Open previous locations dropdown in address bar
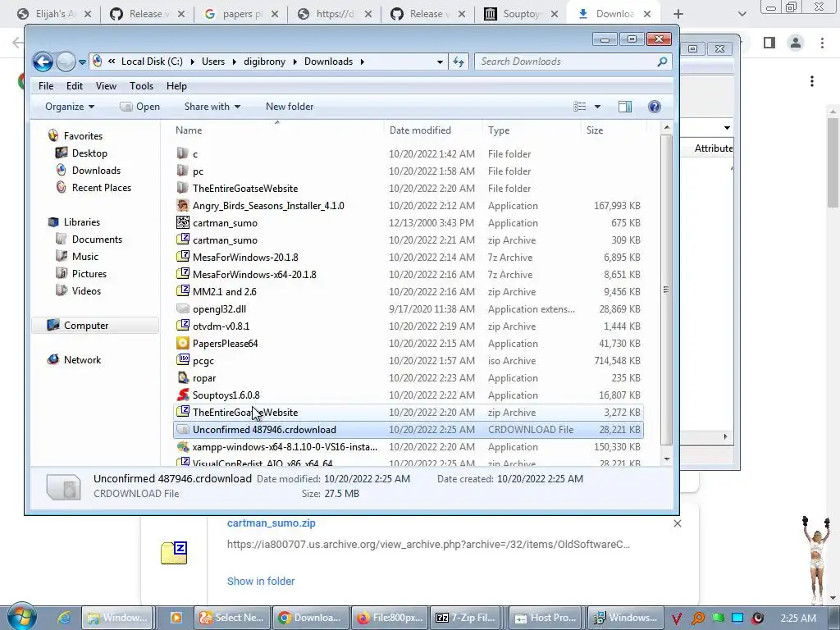This screenshot has width=840, height=630. pos(440,62)
